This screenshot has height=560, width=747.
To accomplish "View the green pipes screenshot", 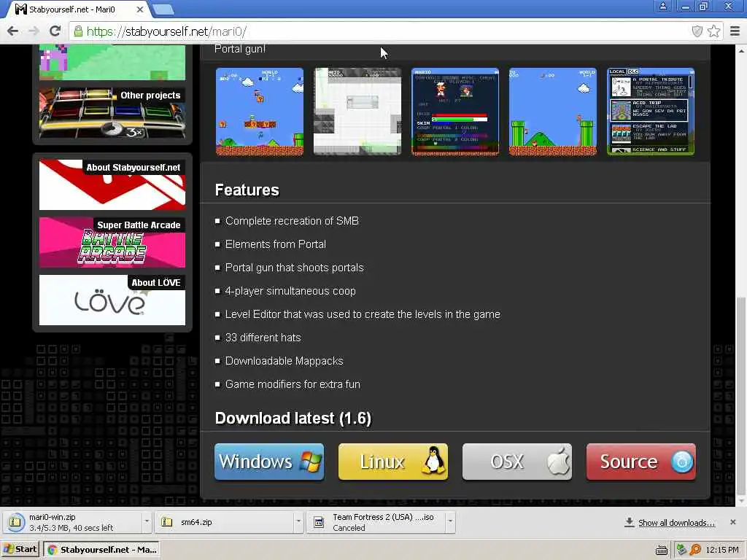I will point(553,112).
